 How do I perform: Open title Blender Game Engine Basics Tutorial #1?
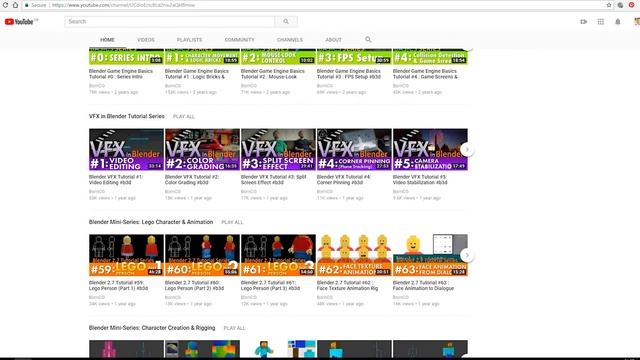coord(197,74)
